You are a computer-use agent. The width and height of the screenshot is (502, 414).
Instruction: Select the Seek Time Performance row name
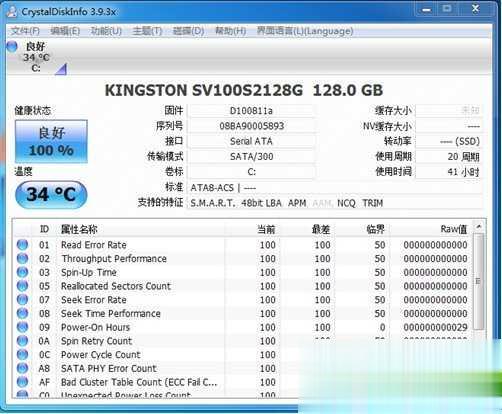click(x=111, y=313)
